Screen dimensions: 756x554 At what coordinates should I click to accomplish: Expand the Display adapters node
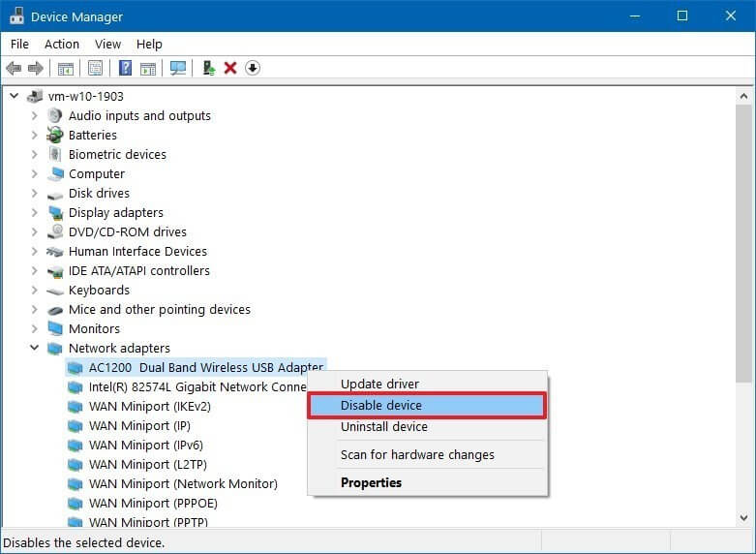pos(35,213)
